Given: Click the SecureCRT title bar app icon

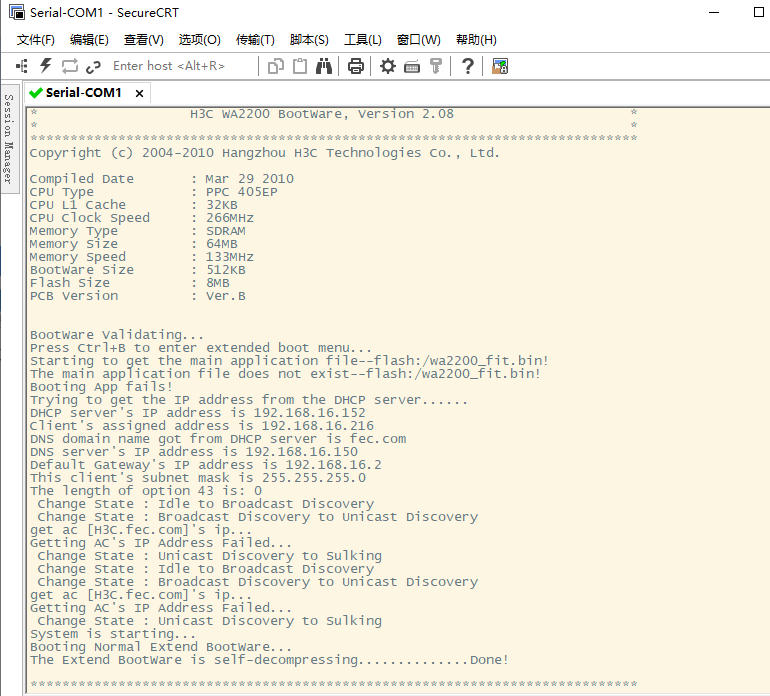Looking at the screenshot, I should click(17, 12).
